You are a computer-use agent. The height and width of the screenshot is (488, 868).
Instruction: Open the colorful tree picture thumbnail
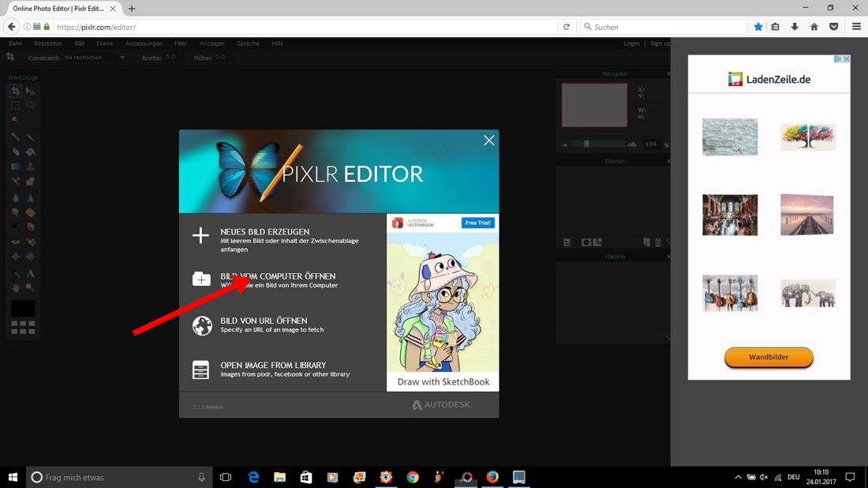tap(808, 137)
